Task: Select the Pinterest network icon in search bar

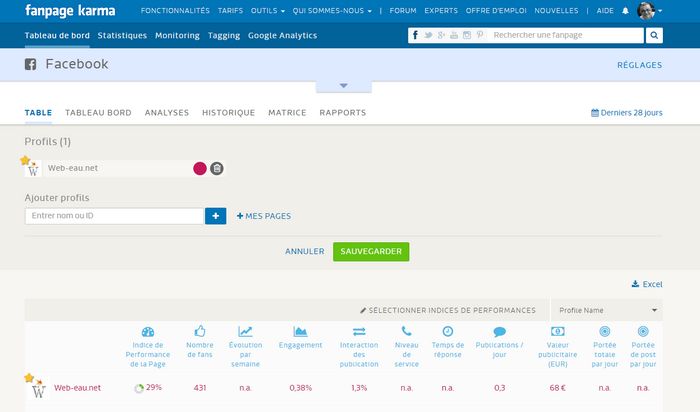Action: (x=480, y=35)
